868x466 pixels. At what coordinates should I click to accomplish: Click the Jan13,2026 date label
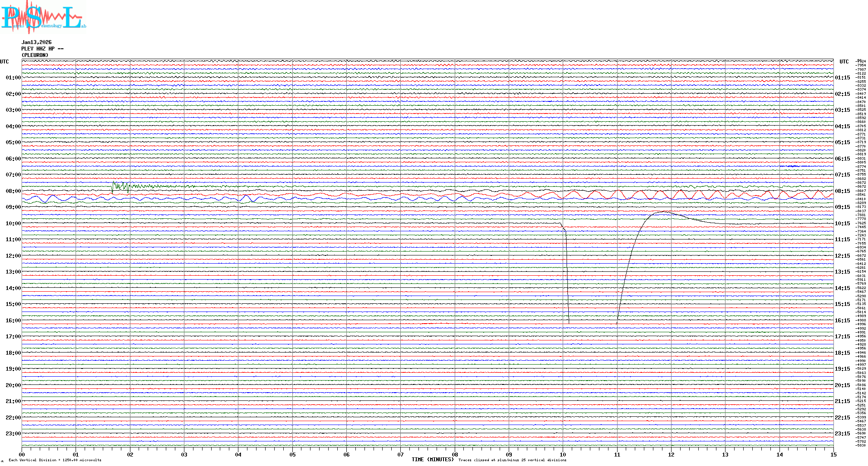[x=36, y=42]
